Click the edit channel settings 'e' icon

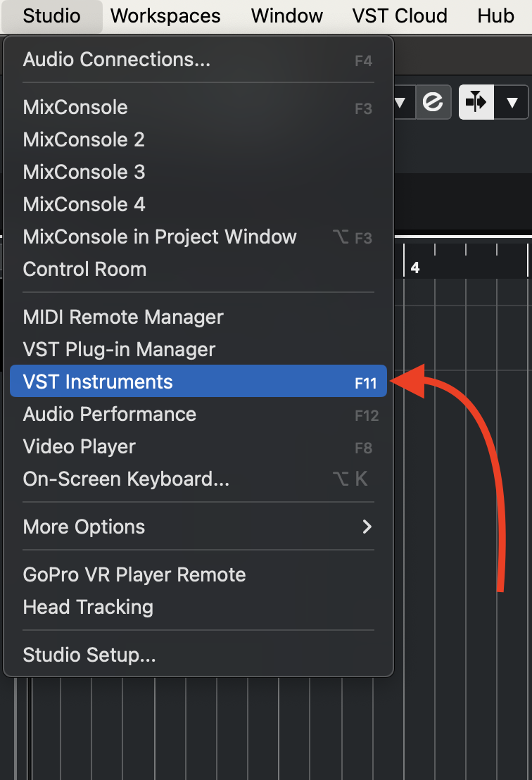(432, 103)
